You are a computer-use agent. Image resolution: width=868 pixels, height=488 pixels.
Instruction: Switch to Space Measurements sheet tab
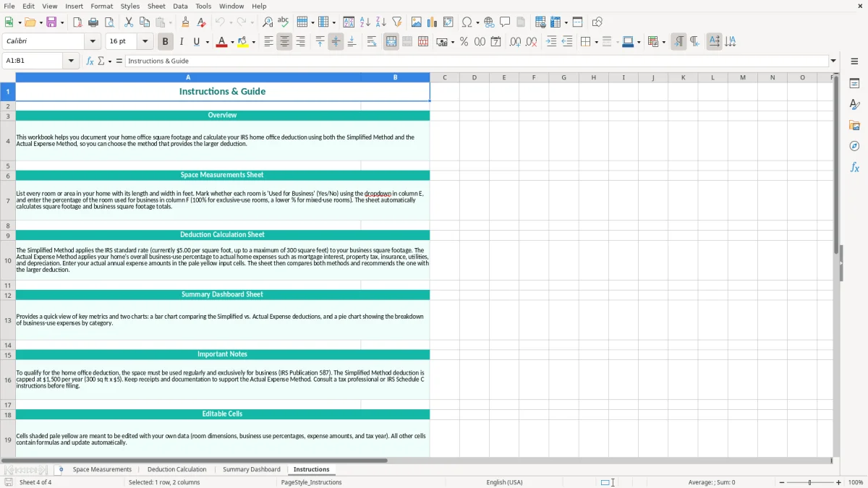point(102,469)
